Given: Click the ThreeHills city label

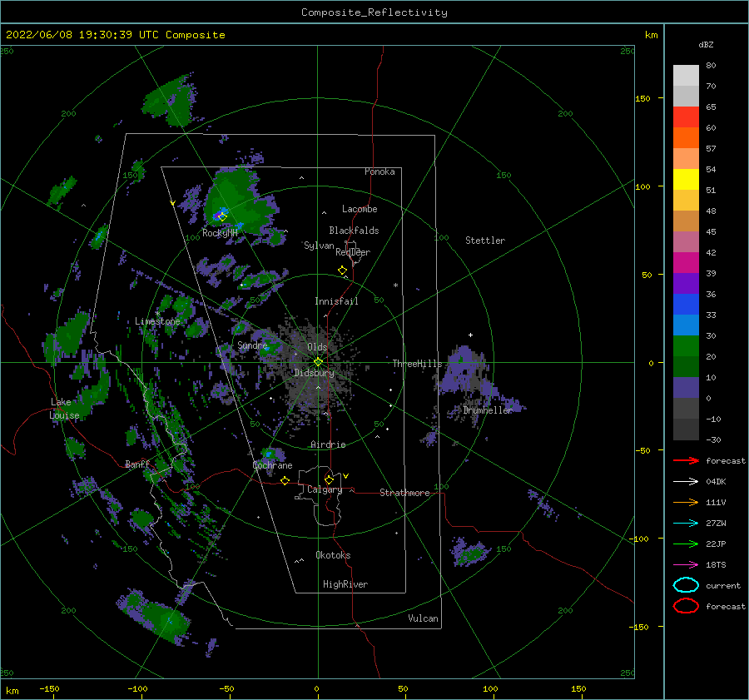Looking at the screenshot, I should click(417, 364).
